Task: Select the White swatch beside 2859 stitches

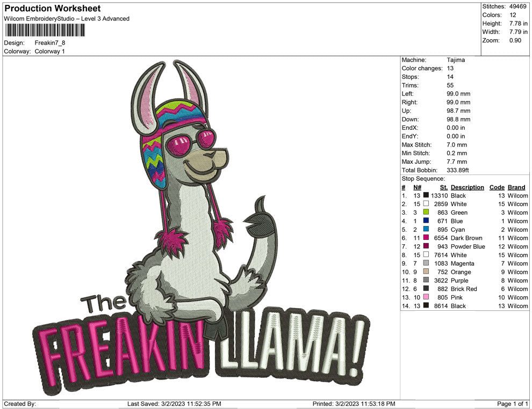Action: (x=426, y=203)
